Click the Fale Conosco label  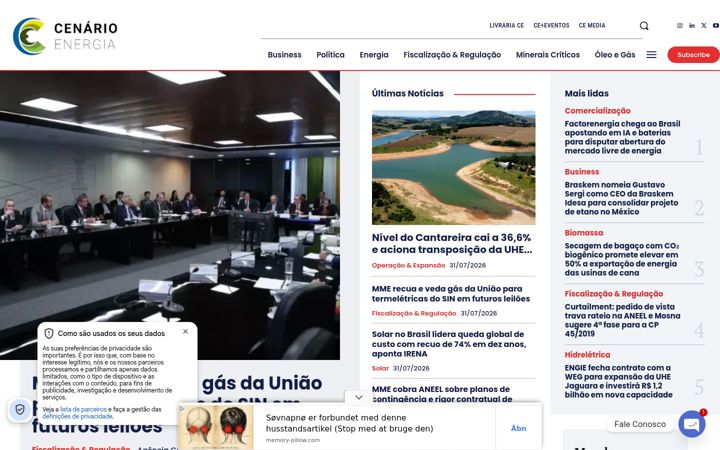pos(640,424)
